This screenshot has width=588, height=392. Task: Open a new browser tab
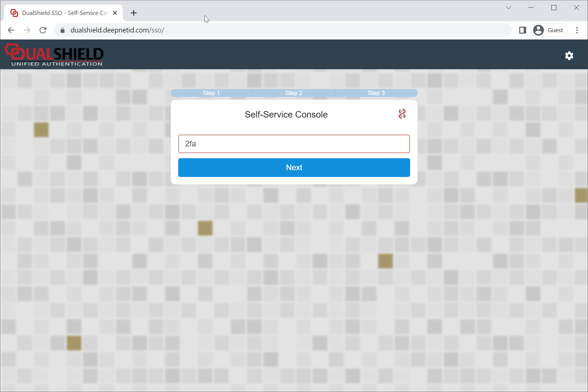(x=134, y=13)
